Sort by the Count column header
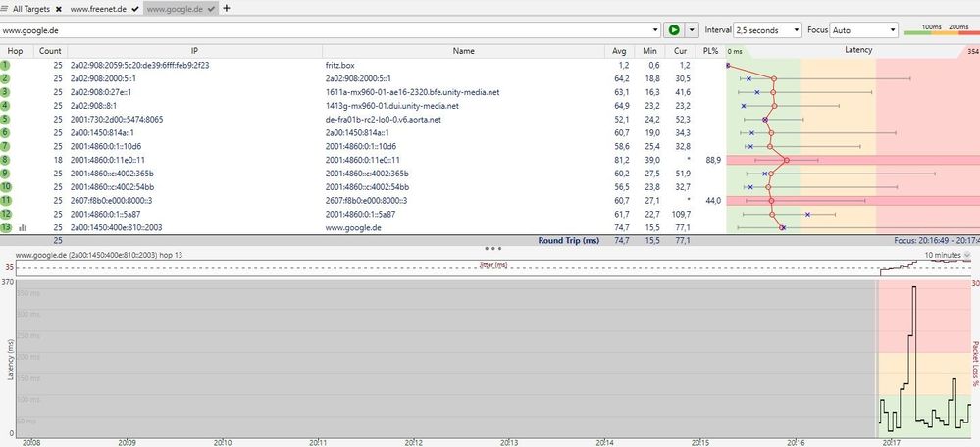This screenshot has height=447, width=980. [x=50, y=51]
